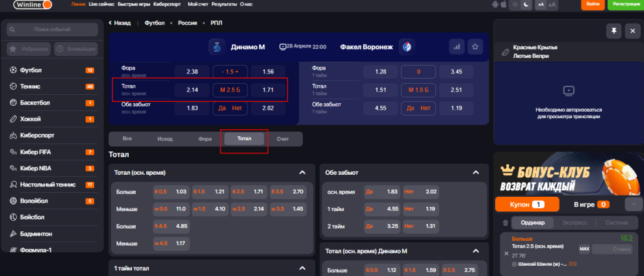Click the Dinamo M team logo
This screenshot has height=276, width=644.
click(x=216, y=47)
